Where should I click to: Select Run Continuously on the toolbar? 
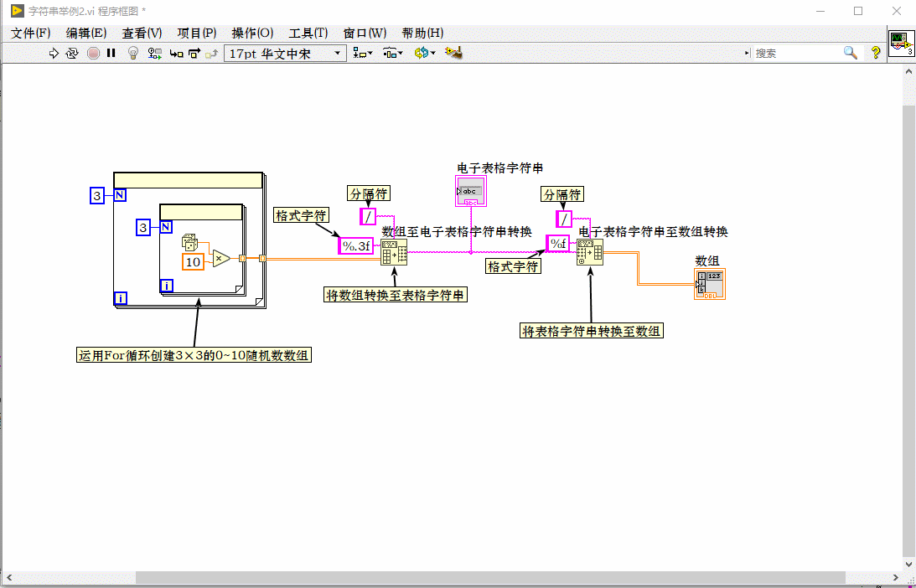pyautogui.click(x=71, y=53)
